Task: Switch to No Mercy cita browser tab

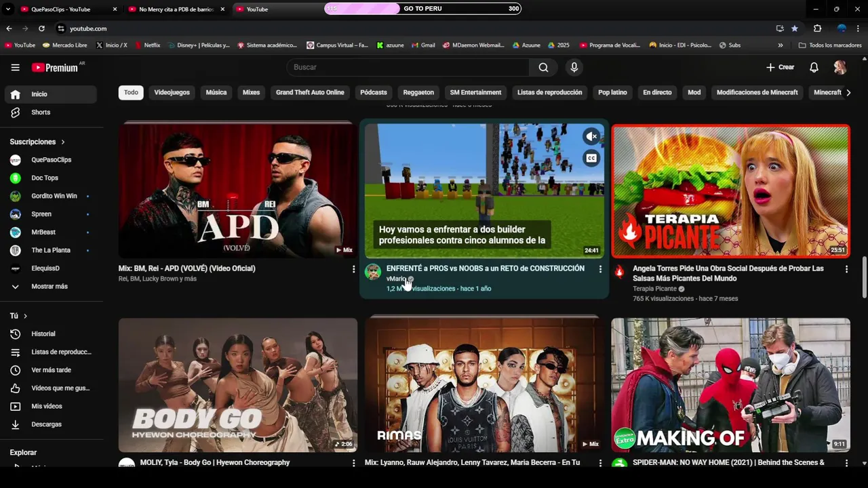Action: pyautogui.click(x=176, y=9)
